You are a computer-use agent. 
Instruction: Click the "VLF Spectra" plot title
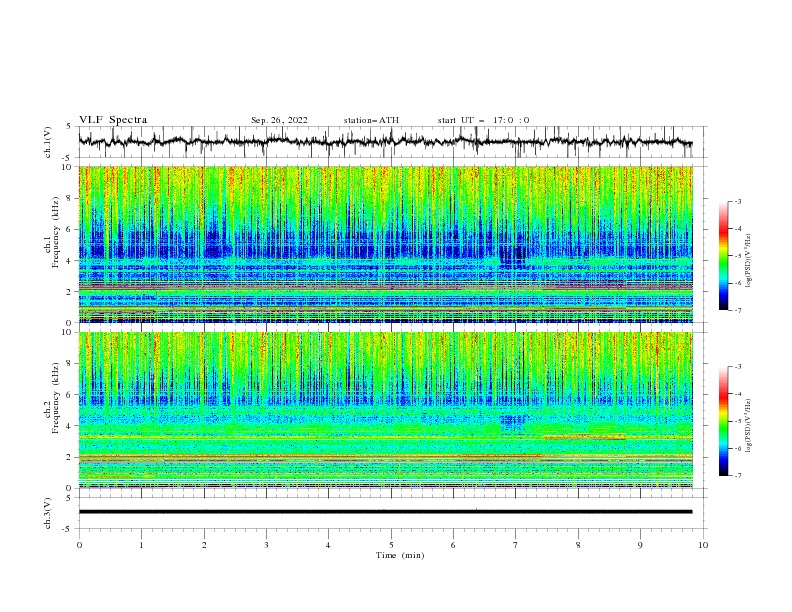click(x=113, y=120)
